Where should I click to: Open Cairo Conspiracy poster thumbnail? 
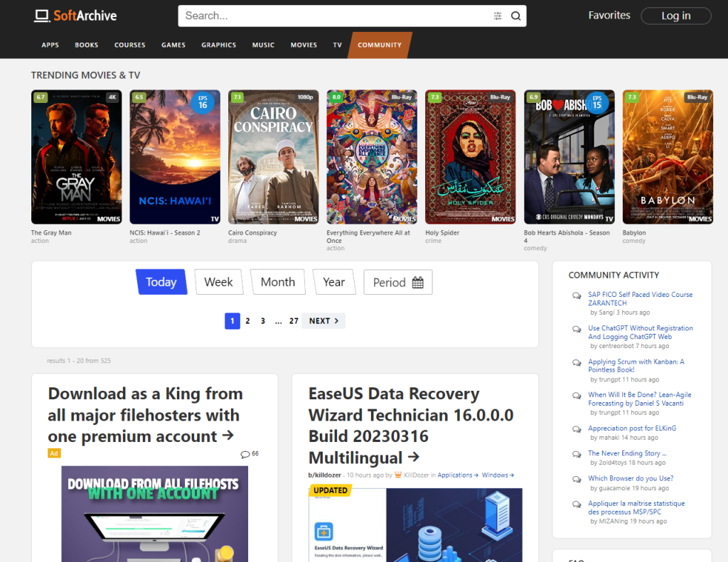[x=274, y=157]
